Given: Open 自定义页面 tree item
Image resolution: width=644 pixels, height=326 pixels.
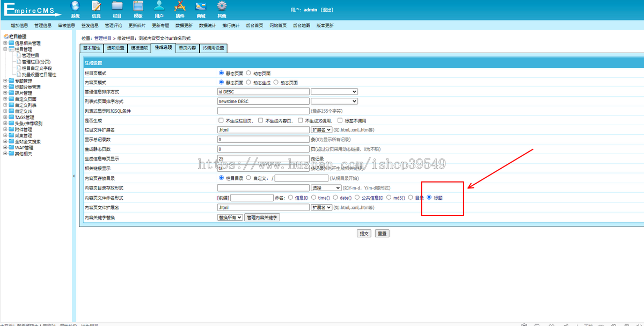Looking at the screenshot, I should tap(26, 99).
